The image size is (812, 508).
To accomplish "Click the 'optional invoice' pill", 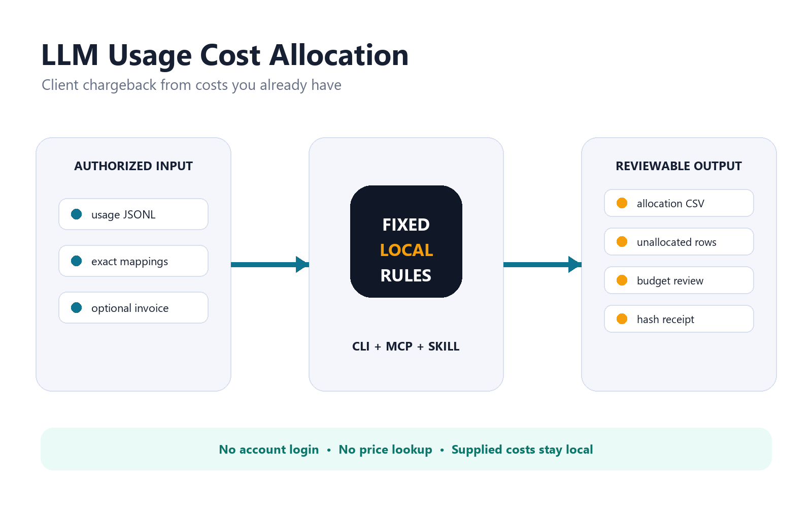I will 133,308.
